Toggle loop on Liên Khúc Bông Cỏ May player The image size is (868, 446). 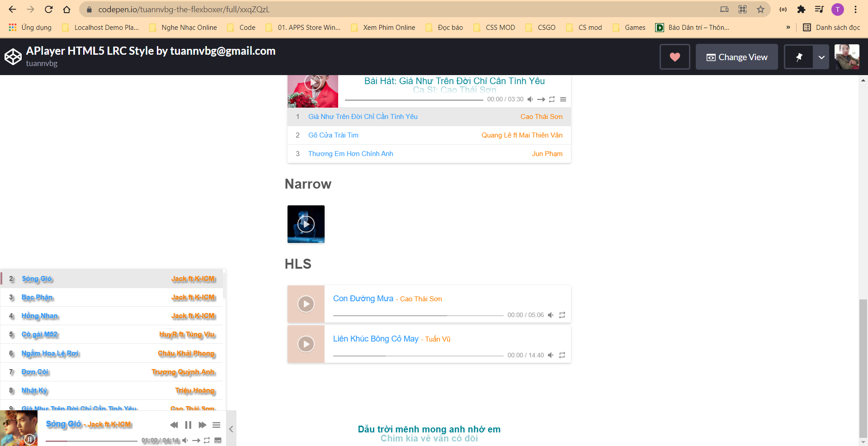coord(562,355)
